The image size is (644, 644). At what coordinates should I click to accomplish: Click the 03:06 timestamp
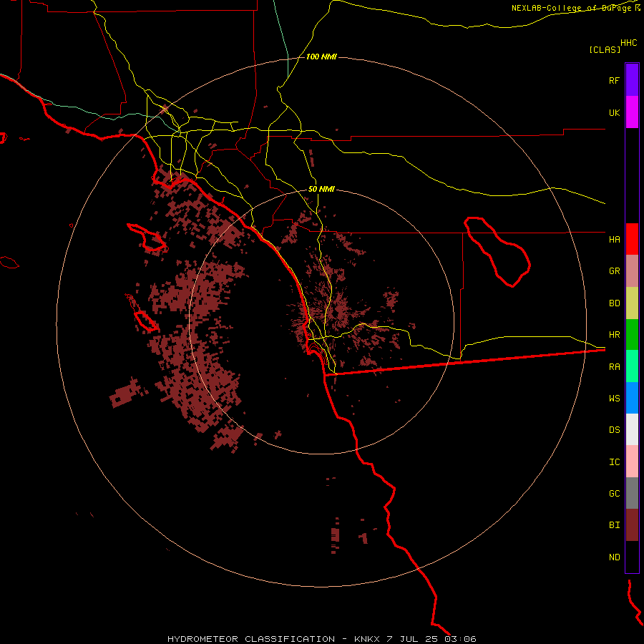coord(460,639)
